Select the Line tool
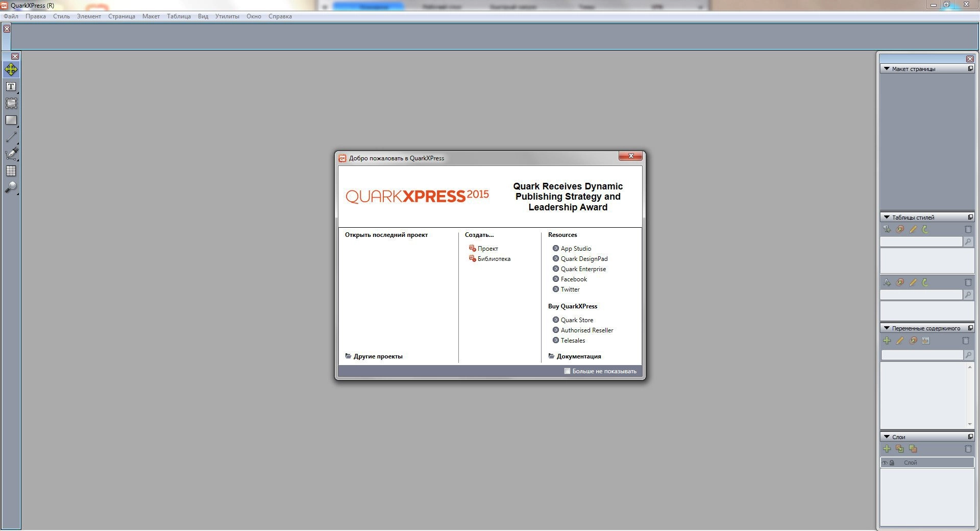 click(x=11, y=137)
